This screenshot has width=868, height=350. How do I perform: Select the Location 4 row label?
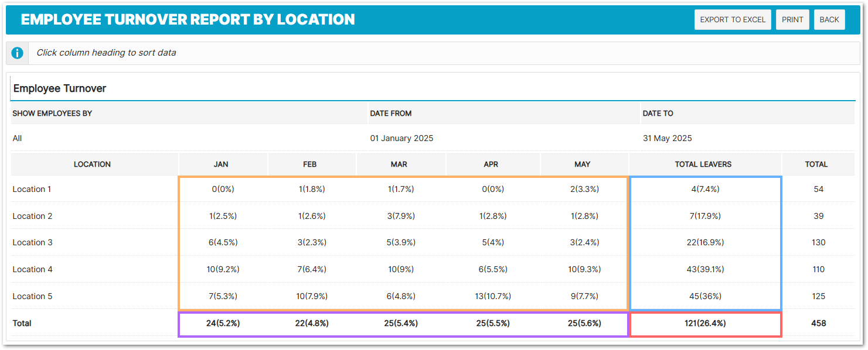pos(33,269)
